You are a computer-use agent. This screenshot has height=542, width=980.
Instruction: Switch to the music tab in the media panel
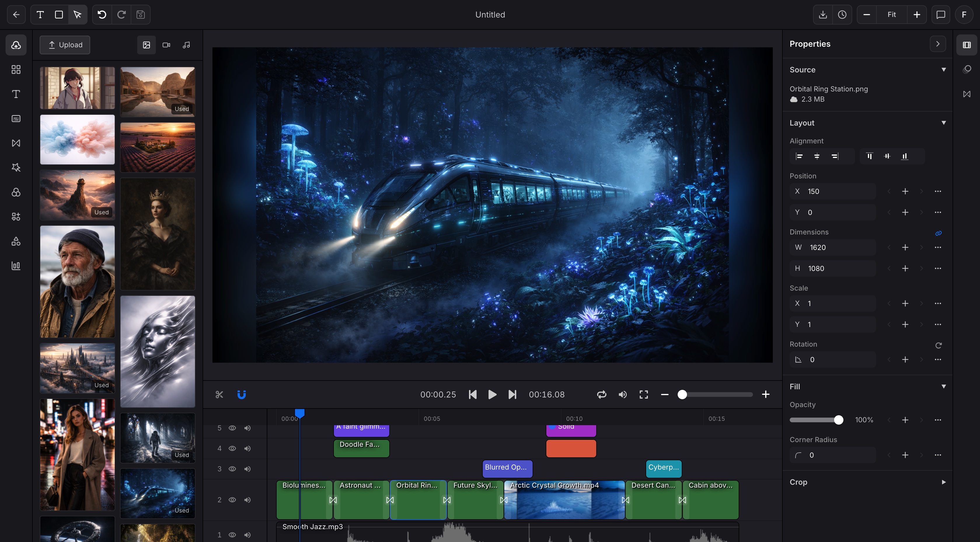pos(186,44)
